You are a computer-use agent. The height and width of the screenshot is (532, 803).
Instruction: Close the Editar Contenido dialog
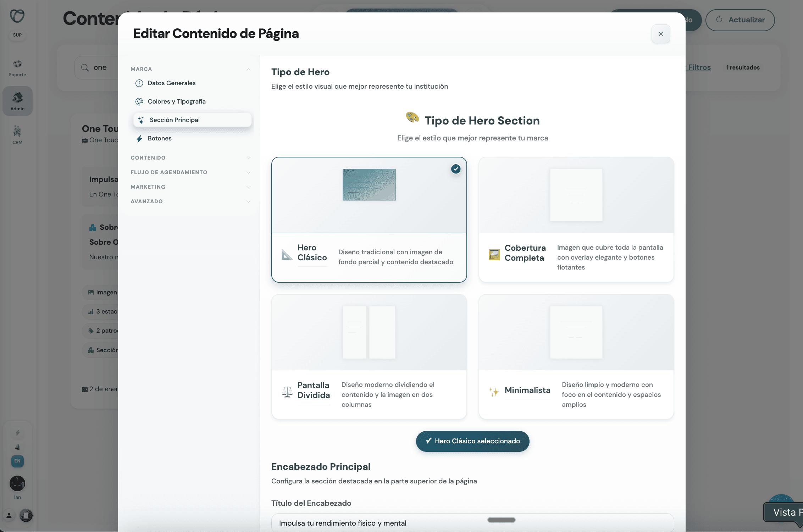(x=660, y=34)
